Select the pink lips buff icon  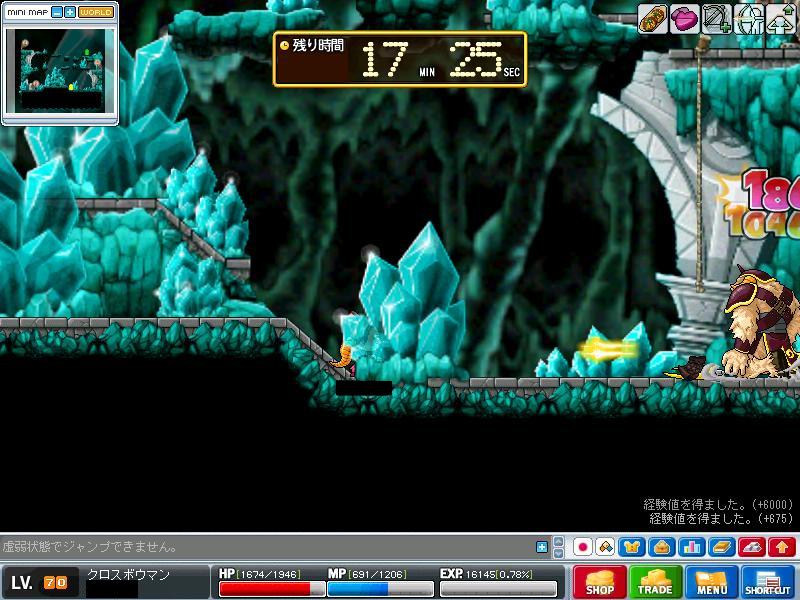pyautogui.click(x=684, y=20)
